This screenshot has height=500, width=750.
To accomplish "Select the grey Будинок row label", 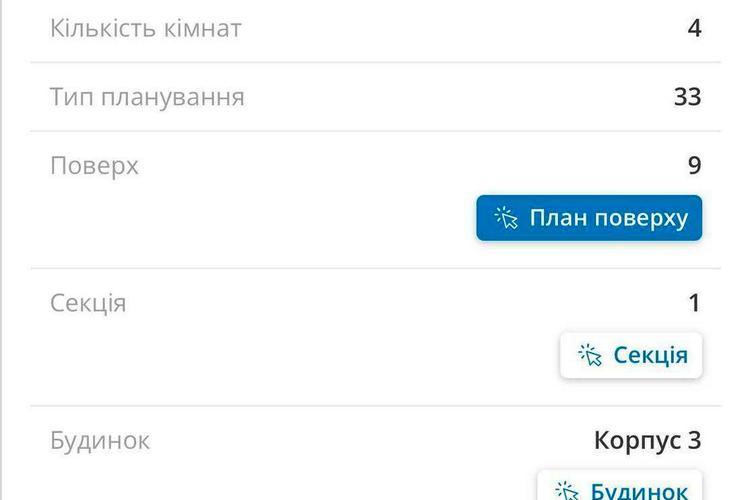I will [x=100, y=440].
